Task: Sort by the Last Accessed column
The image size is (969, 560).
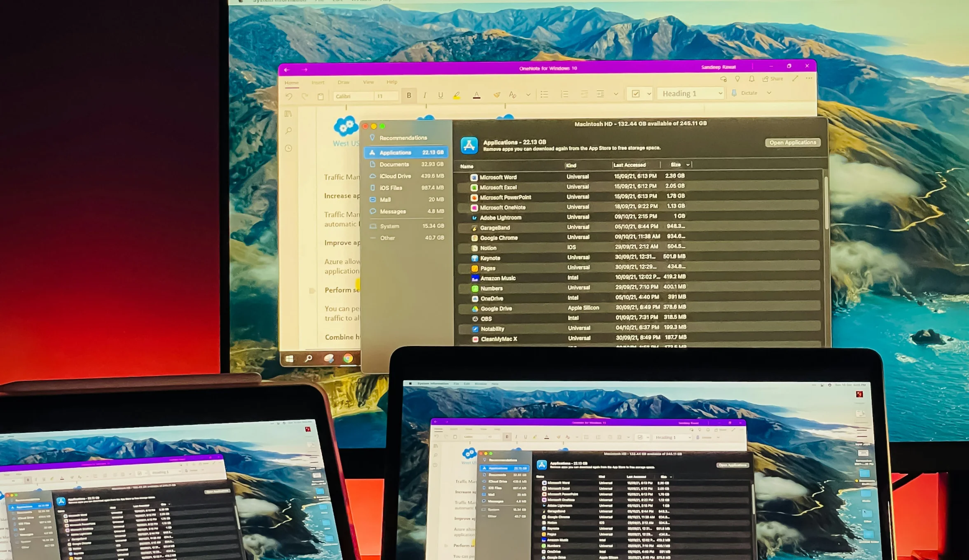Action: pyautogui.click(x=629, y=165)
